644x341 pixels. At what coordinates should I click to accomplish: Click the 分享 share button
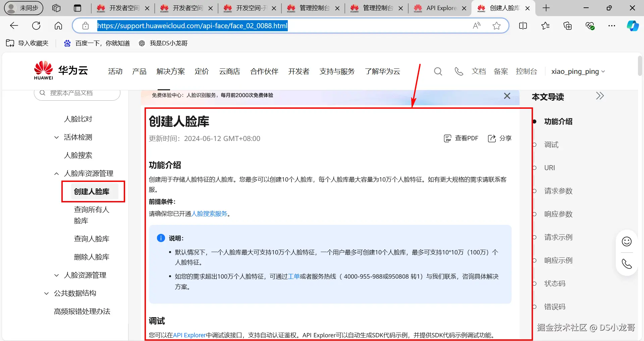pyautogui.click(x=500, y=138)
